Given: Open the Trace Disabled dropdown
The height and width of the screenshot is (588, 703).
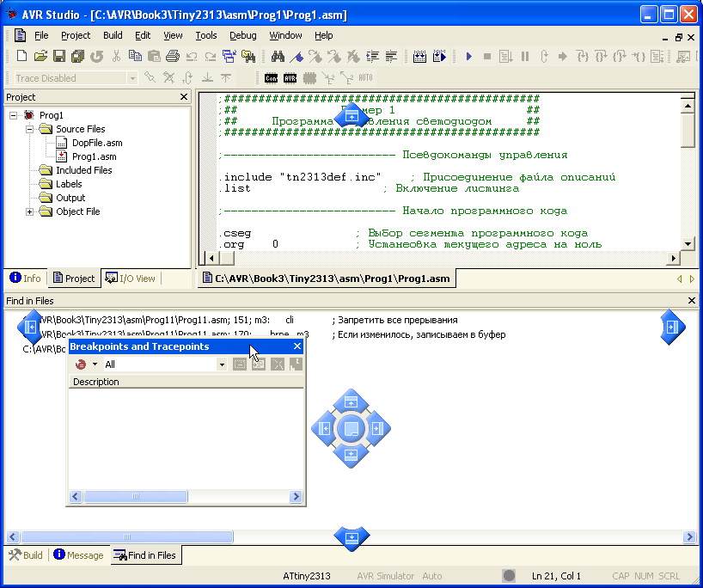Looking at the screenshot, I should point(132,78).
